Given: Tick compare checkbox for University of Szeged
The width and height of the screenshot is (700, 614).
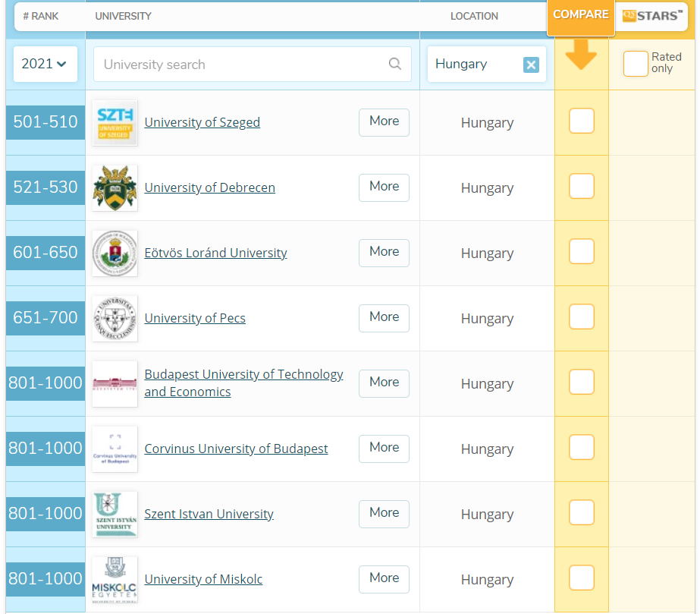Looking at the screenshot, I should click(x=582, y=121).
